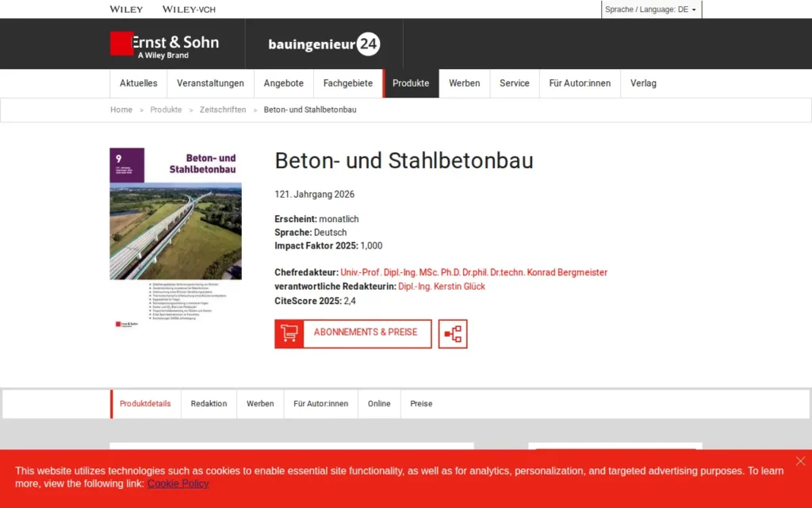Open the Aktuelles menu
Viewport: 812px width, 508px height.
pos(138,83)
